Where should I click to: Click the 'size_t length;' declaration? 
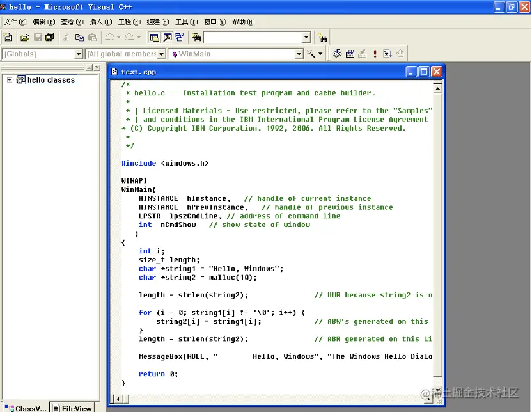coord(169,260)
